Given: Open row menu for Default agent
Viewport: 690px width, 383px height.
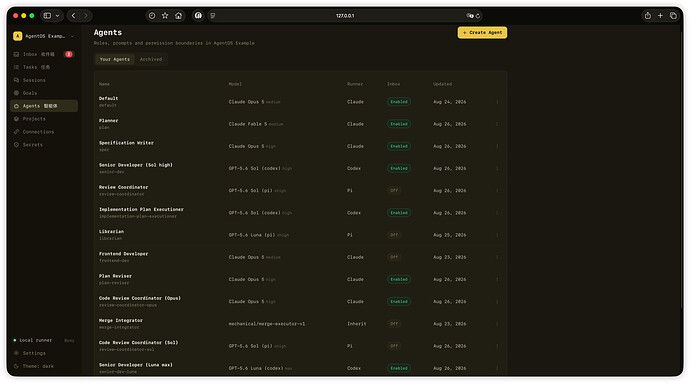Looking at the screenshot, I should (x=497, y=102).
